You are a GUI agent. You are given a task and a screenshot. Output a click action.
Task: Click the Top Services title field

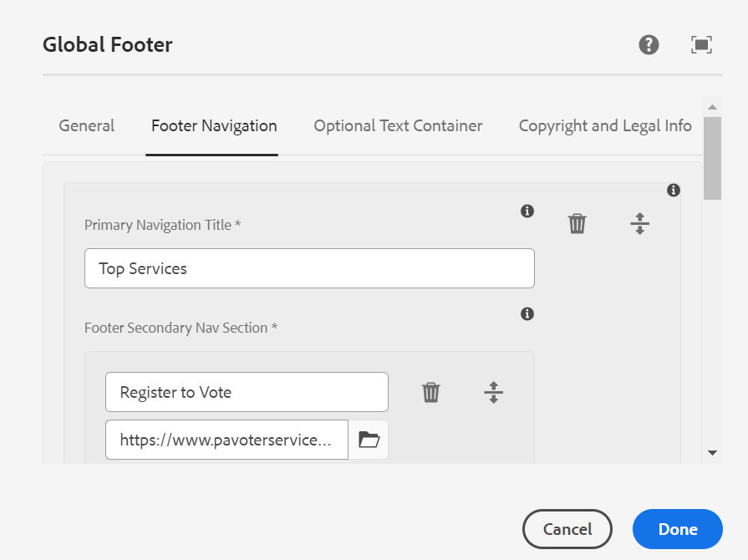tap(309, 268)
